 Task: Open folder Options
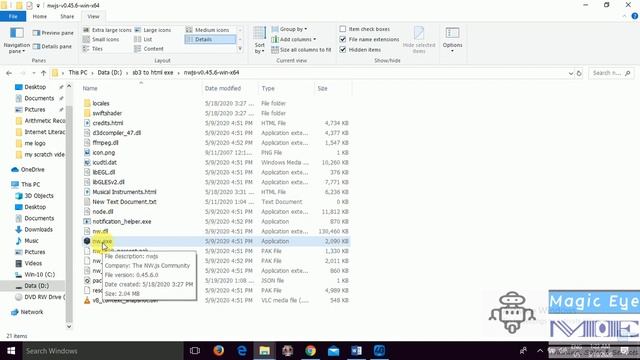(x=452, y=39)
